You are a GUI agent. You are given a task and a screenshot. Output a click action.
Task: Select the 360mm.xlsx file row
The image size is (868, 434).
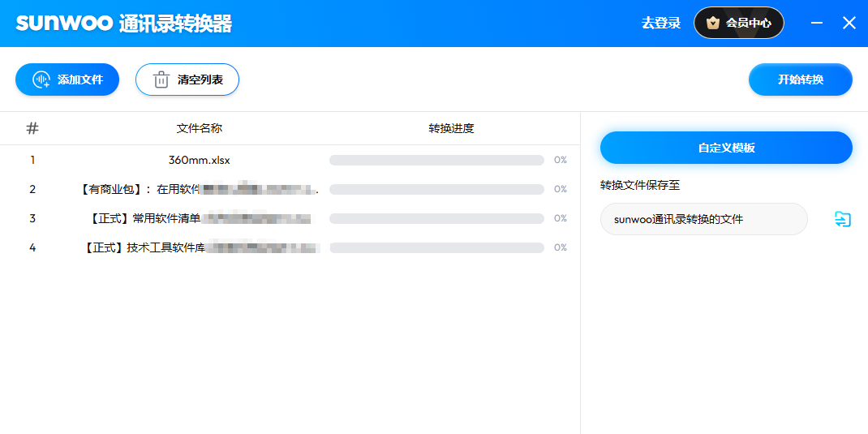(x=199, y=160)
